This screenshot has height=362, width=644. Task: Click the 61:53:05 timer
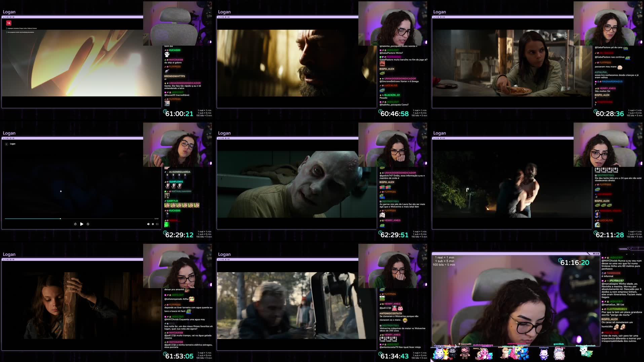179,356
